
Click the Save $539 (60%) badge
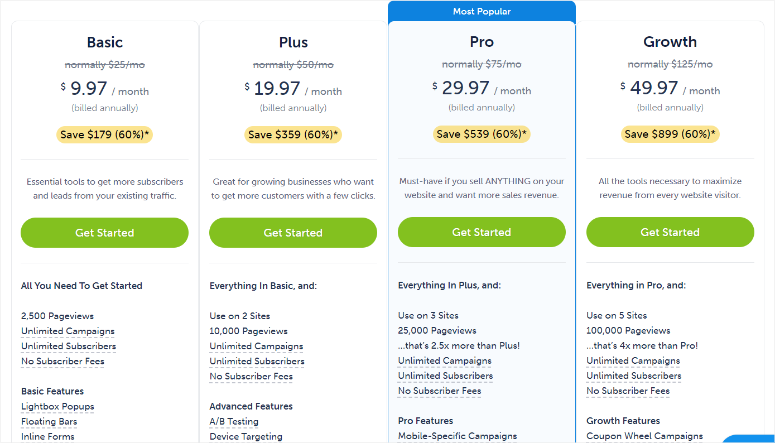[481, 134]
